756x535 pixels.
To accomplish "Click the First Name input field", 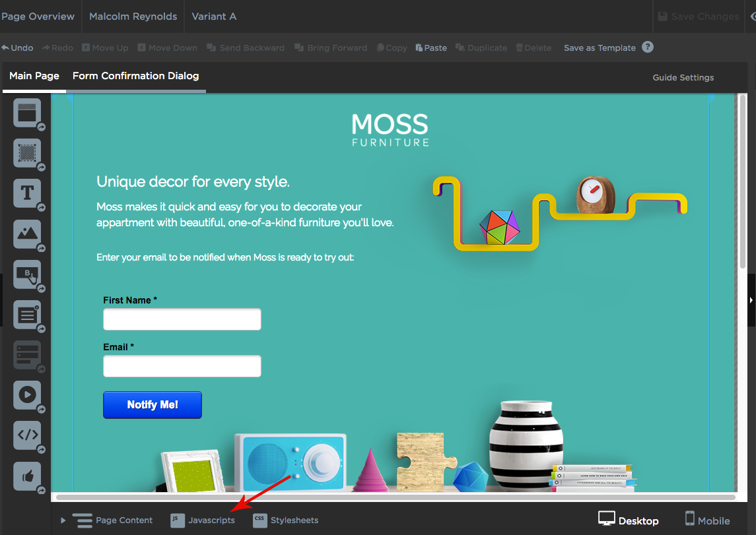I will 182,319.
